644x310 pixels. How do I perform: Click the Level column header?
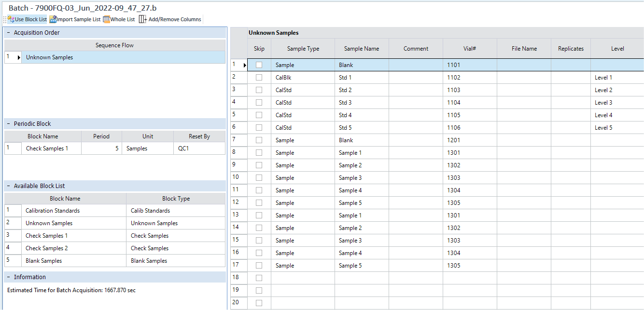pos(617,49)
